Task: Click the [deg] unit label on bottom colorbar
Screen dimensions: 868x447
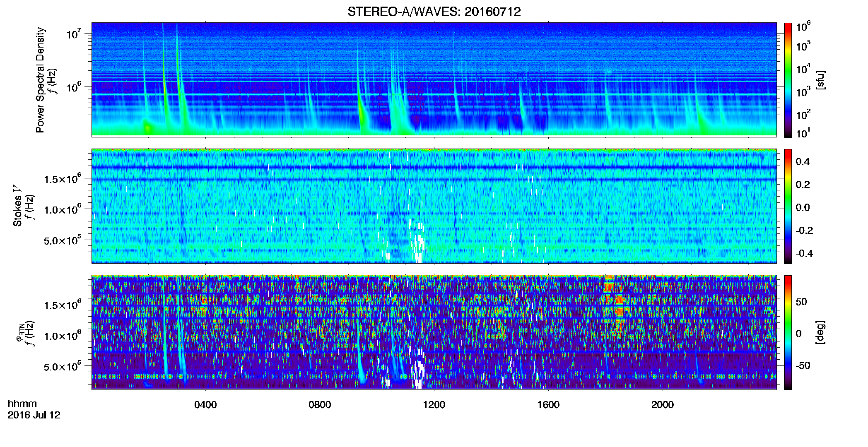Action: [821, 332]
